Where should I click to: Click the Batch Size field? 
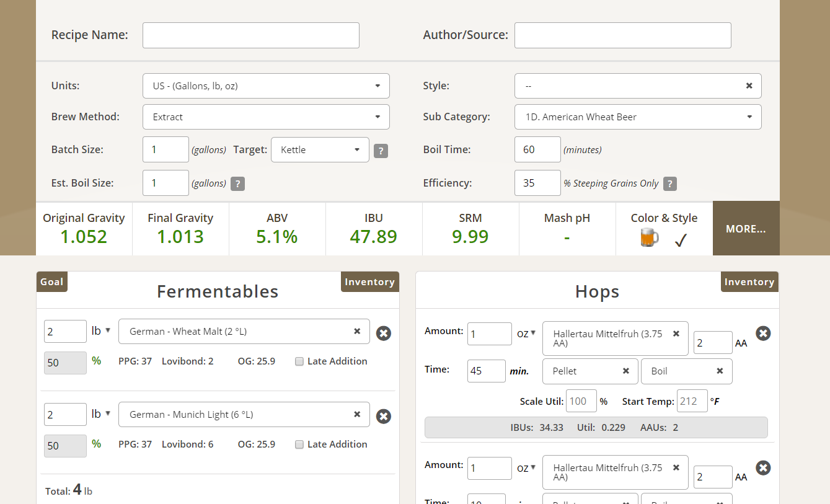[x=166, y=149]
